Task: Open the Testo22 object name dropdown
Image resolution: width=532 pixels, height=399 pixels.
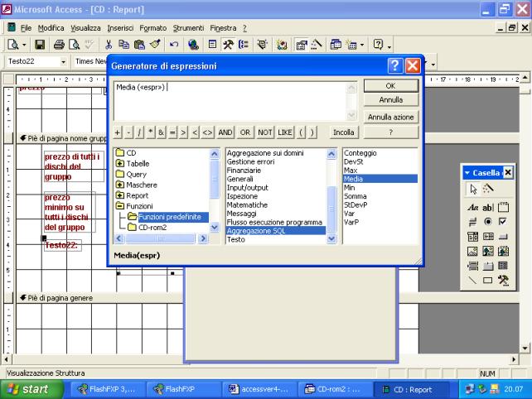Action: click(63, 62)
